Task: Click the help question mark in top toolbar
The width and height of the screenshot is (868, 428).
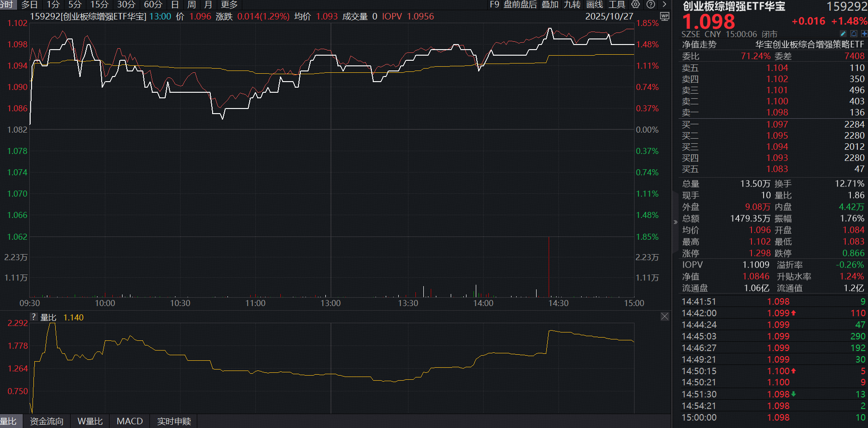Action: pos(651,4)
